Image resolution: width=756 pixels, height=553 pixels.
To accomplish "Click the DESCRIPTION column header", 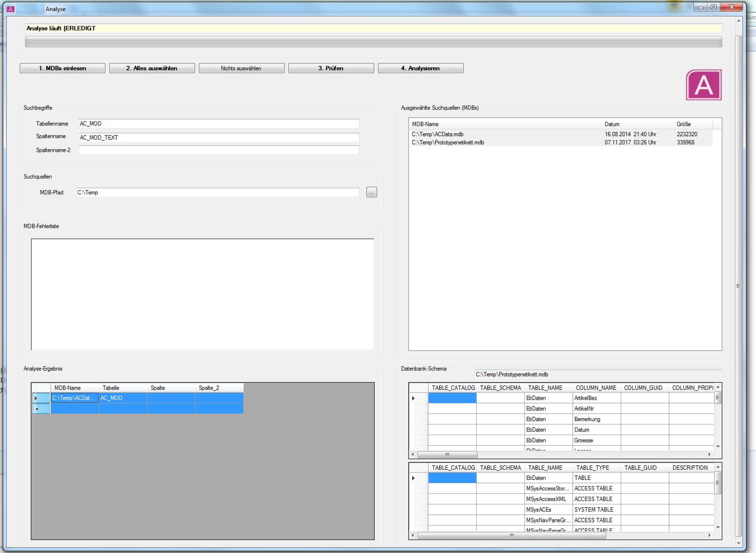I will click(691, 467).
